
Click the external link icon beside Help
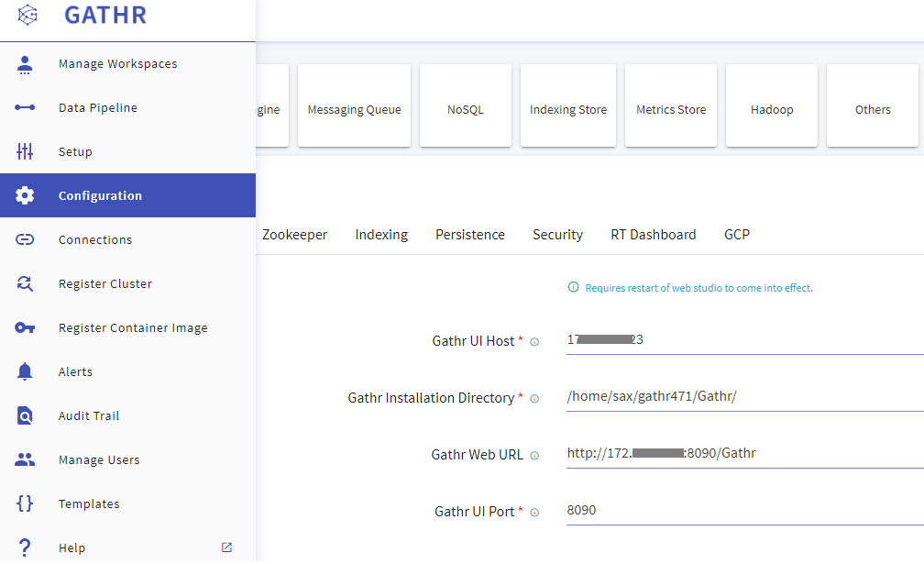(x=227, y=547)
